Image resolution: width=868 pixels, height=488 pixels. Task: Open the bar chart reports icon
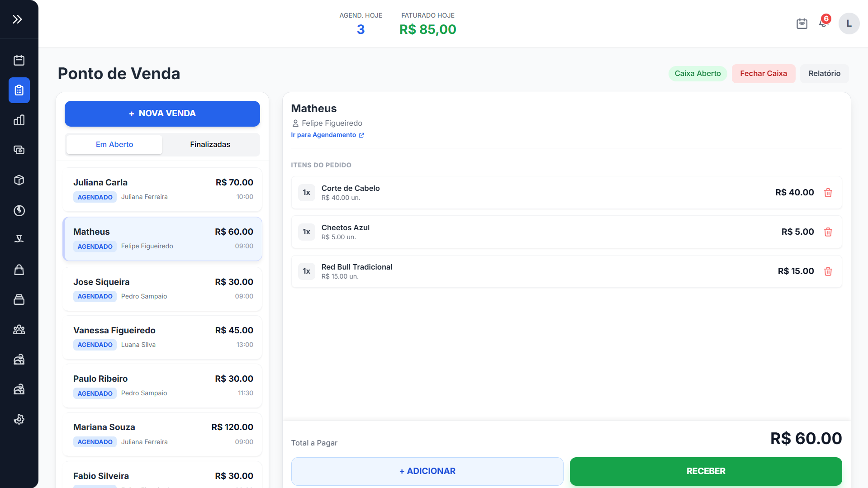pos(19,120)
